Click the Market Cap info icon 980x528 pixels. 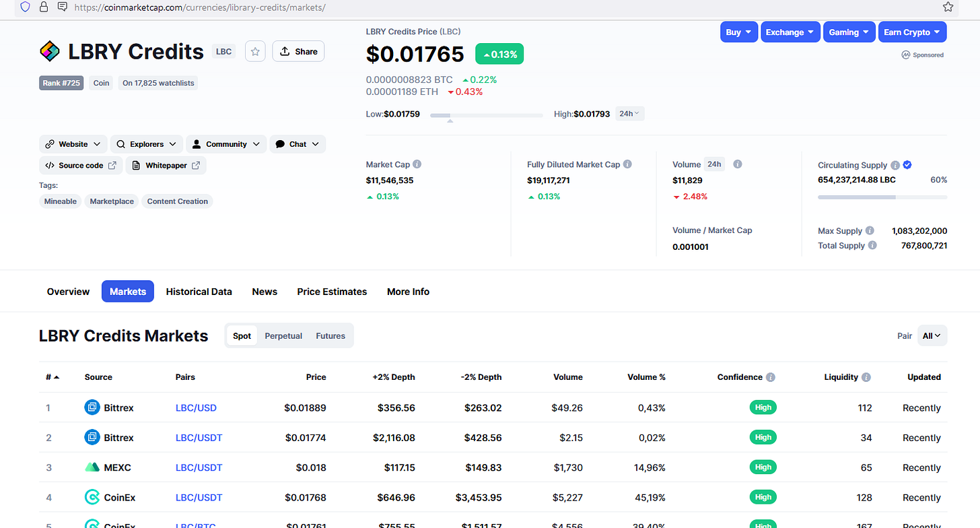click(417, 164)
